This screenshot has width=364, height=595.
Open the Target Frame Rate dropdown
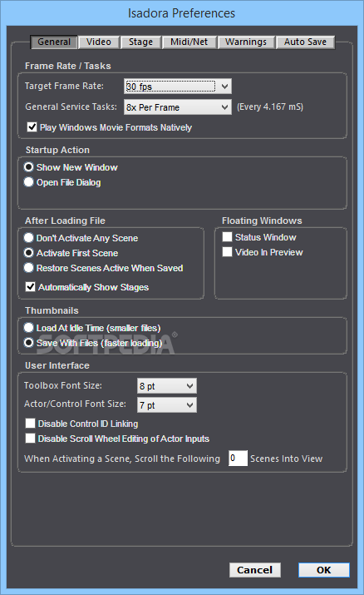tap(178, 87)
